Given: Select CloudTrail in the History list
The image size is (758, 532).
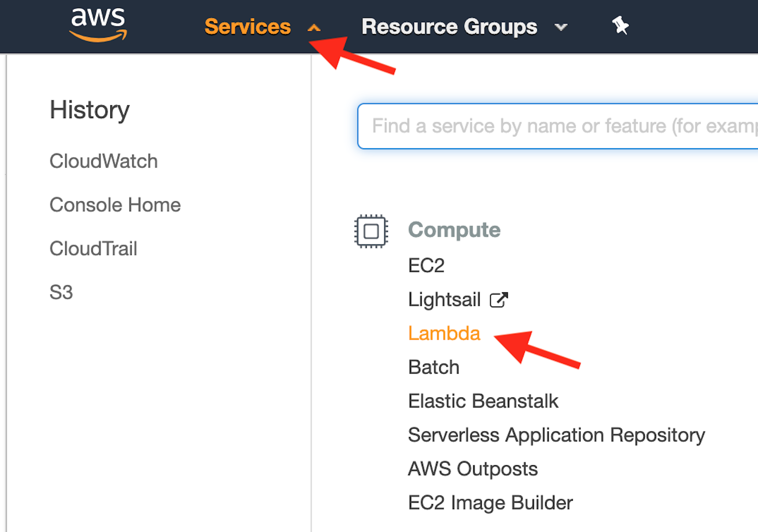Looking at the screenshot, I should (x=93, y=248).
